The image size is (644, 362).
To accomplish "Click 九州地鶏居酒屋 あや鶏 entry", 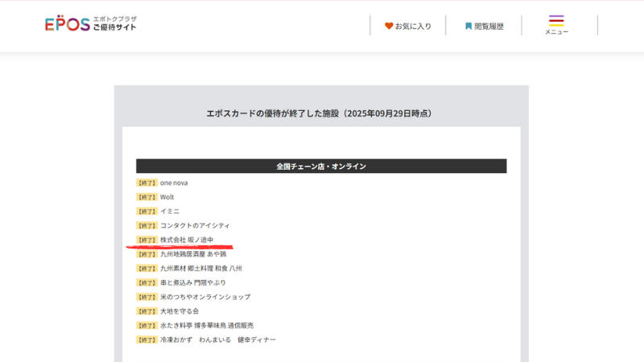I will point(193,254).
